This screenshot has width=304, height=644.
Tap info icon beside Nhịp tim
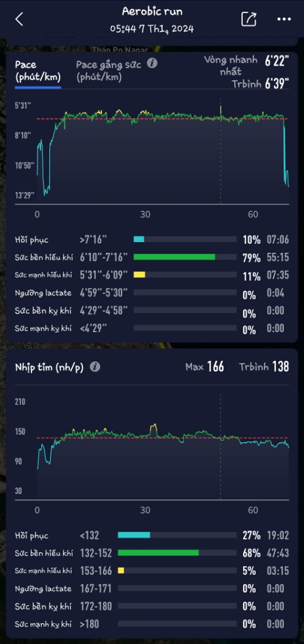point(95,367)
